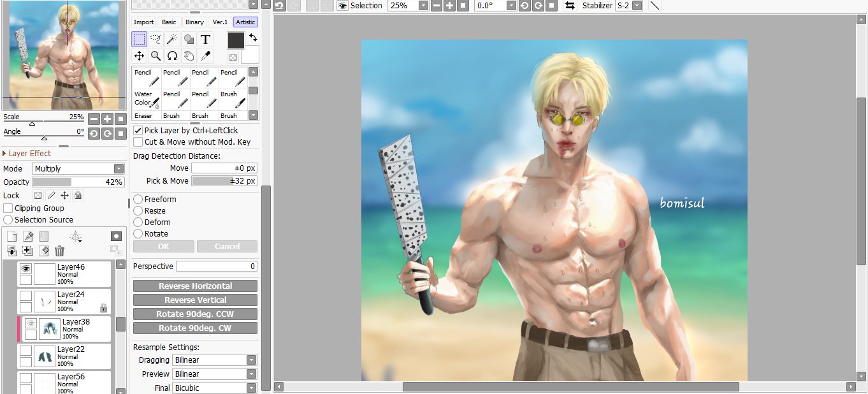Click the Reverse Horizontal button
This screenshot has width=868, height=394.
(x=195, y=286)
